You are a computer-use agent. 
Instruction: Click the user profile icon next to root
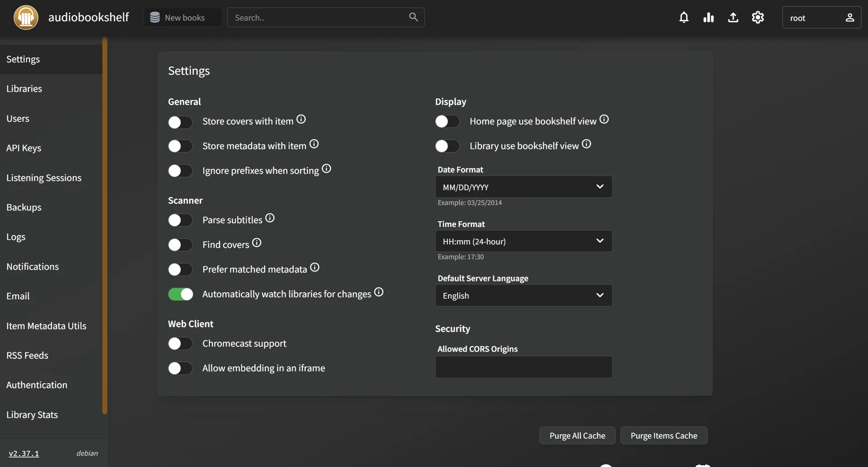coord(849,17)
